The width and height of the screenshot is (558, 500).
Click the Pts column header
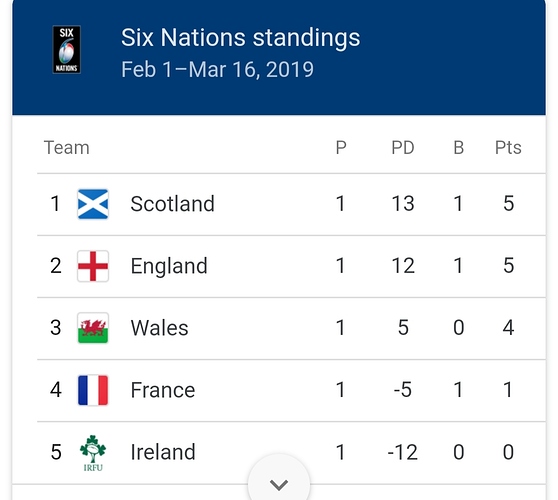[x=508, y=147]
